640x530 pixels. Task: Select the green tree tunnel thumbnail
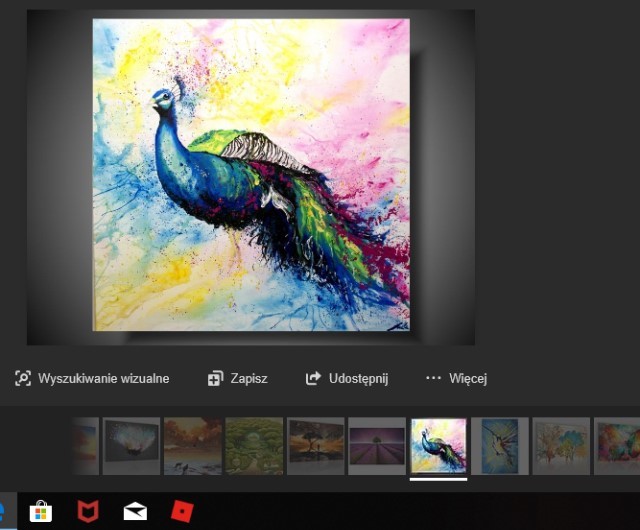coord(254,445)
